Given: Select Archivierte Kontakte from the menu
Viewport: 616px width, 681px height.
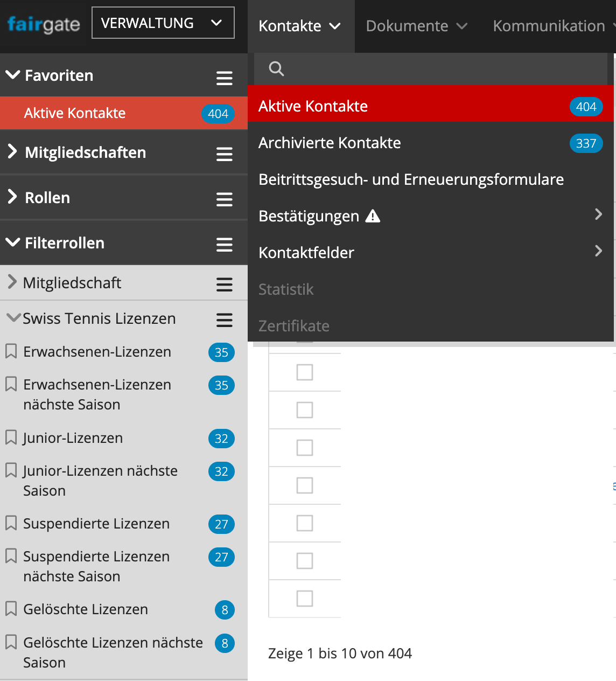Looking at the screenshot, I should point(330,143).
